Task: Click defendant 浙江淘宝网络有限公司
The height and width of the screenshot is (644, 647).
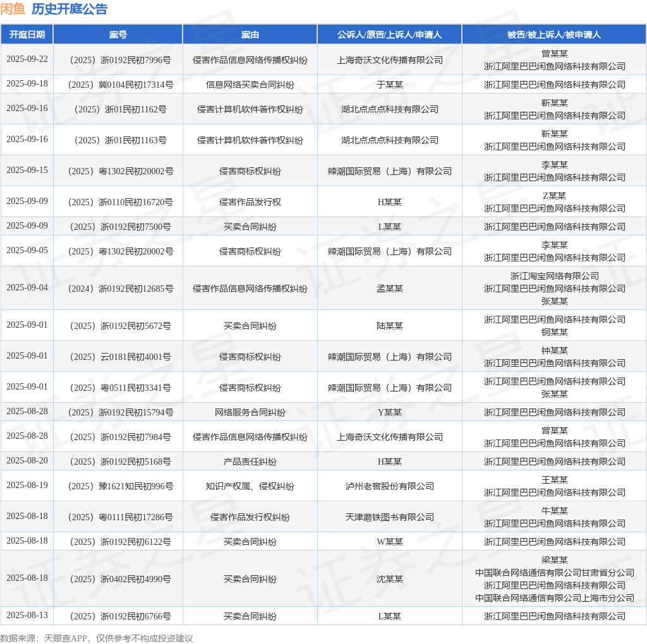Action: pos(554,276)
